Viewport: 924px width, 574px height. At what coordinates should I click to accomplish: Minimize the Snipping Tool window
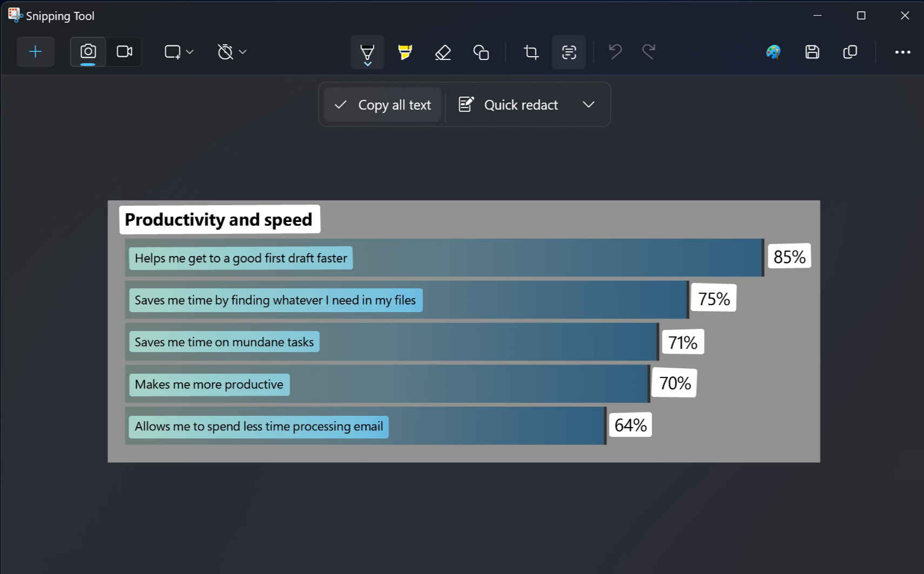pos(818,15)
